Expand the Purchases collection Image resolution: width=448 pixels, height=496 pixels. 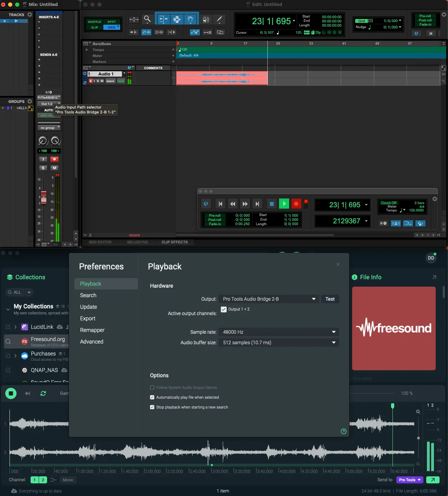point(15,356)
